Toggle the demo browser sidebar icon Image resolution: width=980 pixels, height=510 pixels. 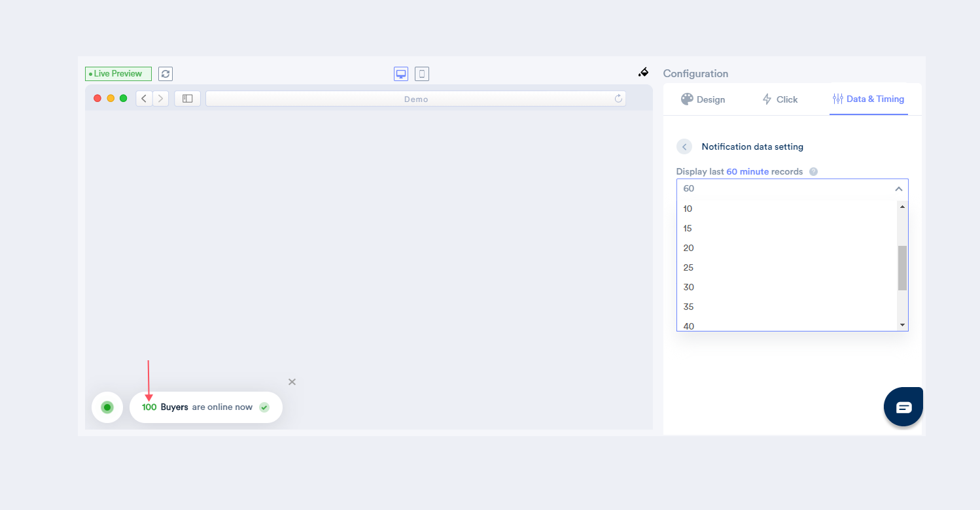pos(187,99)
